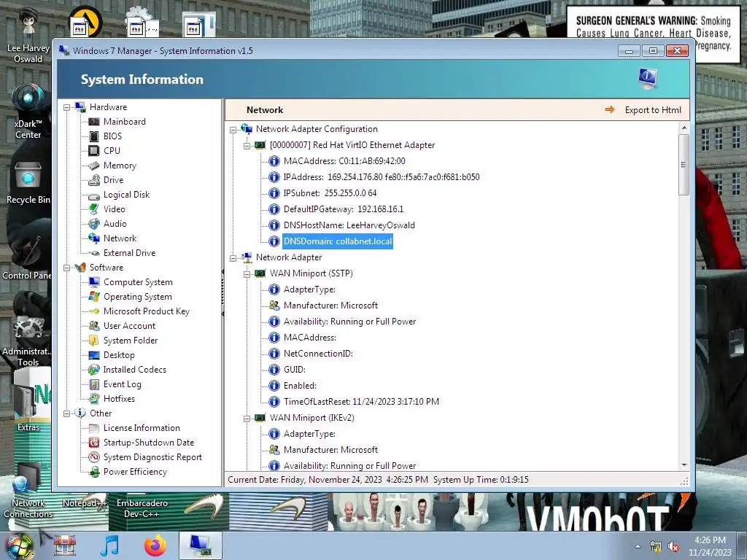The image size is (747, 560).
Task: Click the scroll up arrow of Network pane
Action: tap(684, 128)
